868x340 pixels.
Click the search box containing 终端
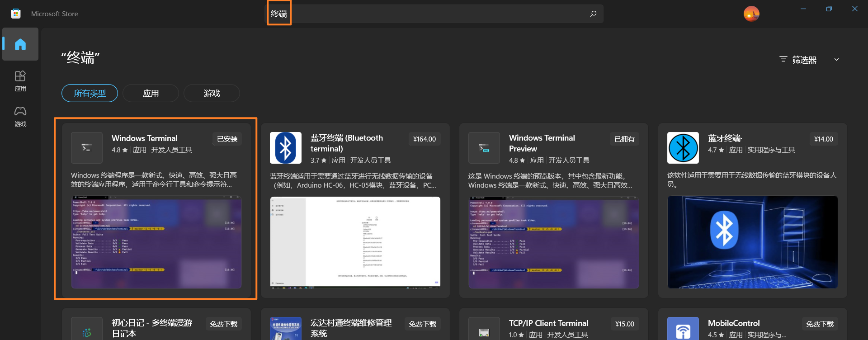click(x=434, y=14)
